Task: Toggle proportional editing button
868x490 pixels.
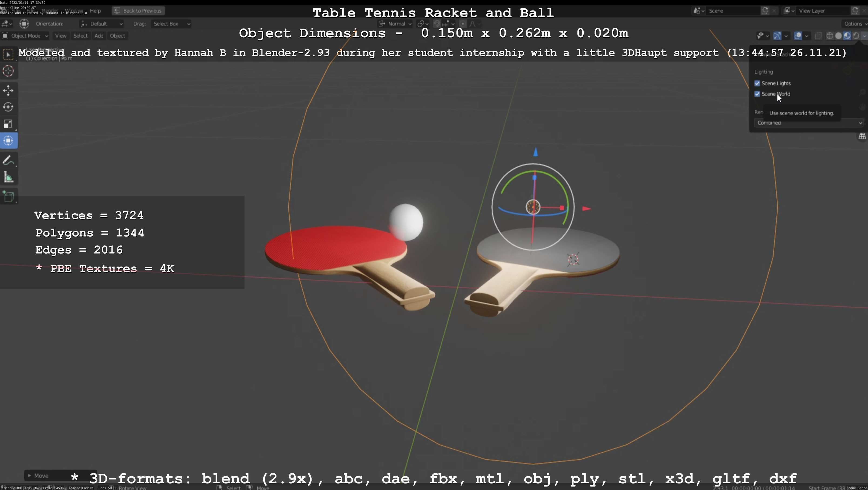Action: (x=463, y=23)
